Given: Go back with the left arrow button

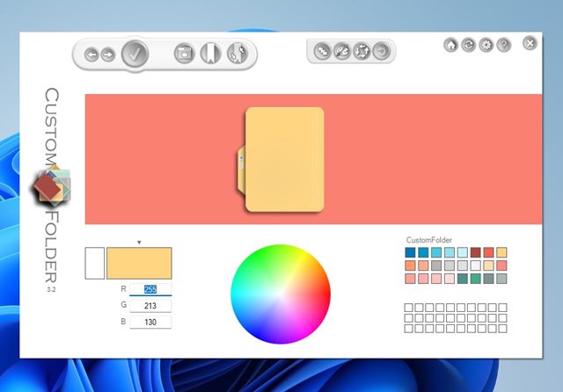Looking at the screenshot, I should pyautogui.click(x=91, y=54).
